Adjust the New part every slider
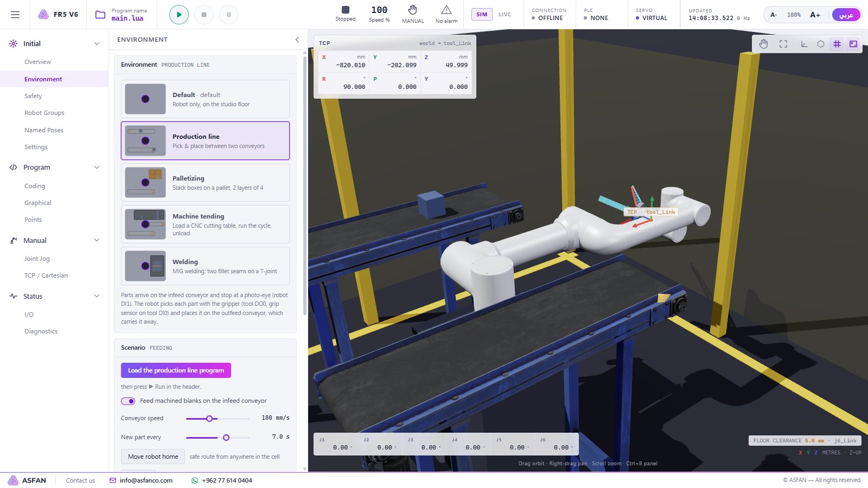868x488 pixels. pos(218,438)
